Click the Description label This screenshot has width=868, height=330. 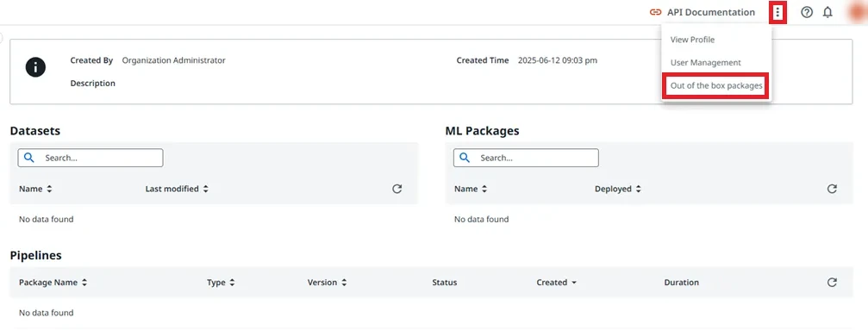93,84
